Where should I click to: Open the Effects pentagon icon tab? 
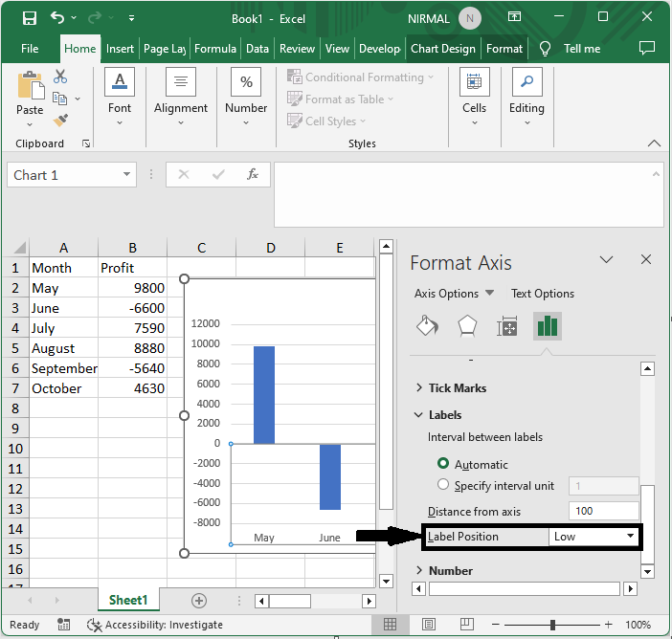coord(467,326)
